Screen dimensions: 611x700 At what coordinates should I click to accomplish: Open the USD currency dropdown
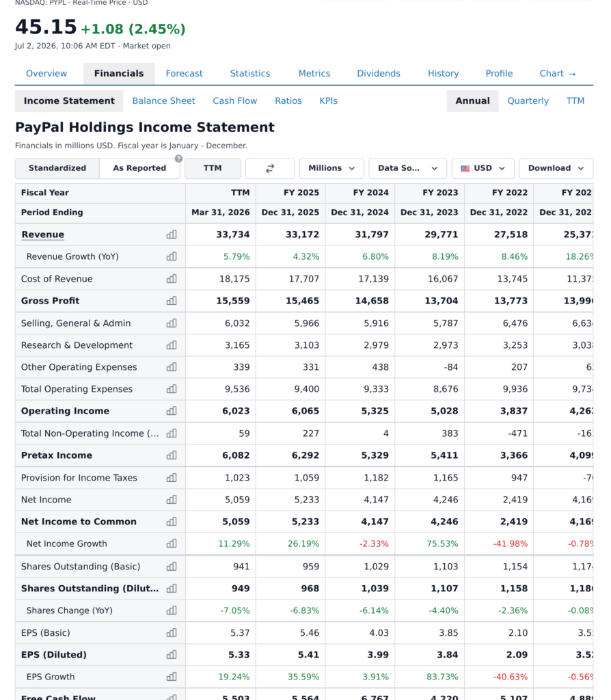pos(483,168)
